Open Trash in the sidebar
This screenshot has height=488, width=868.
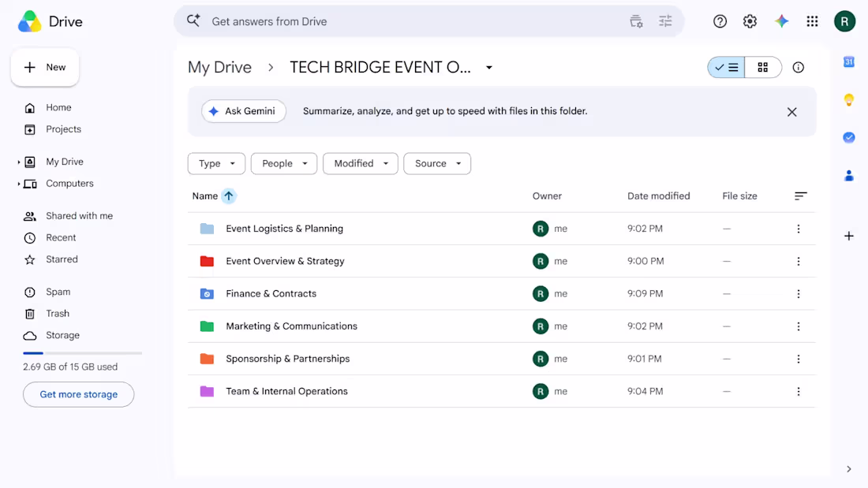(x=58, y=314)
